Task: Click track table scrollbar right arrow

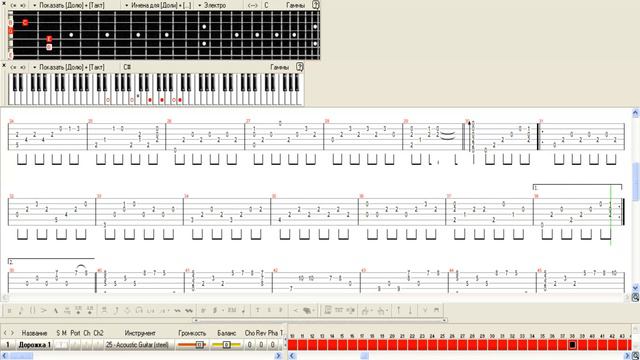Action: tap(278, 356)
